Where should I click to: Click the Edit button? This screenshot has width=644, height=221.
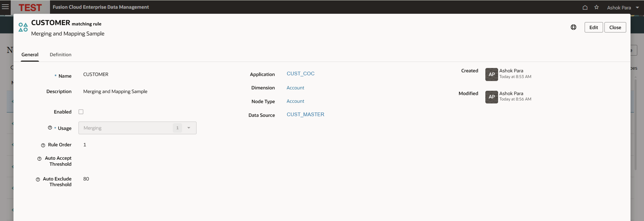(594, 27)
